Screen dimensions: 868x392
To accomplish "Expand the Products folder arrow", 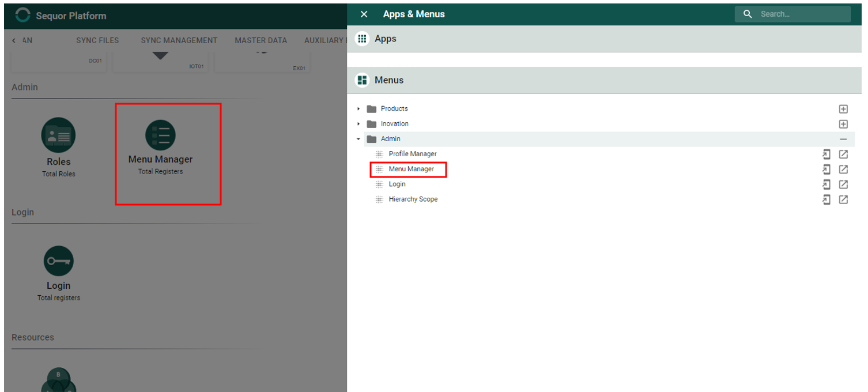I will (x=358, y=108).
